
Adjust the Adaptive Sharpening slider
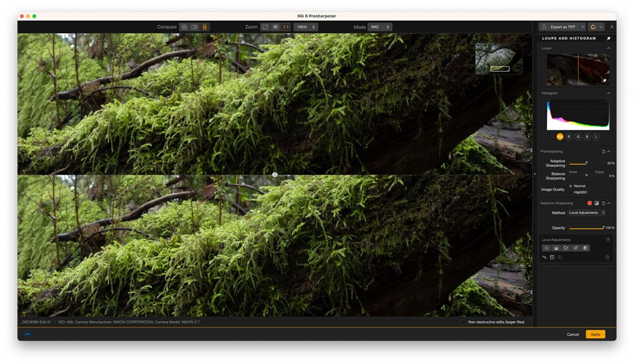(x=586, y=163)
